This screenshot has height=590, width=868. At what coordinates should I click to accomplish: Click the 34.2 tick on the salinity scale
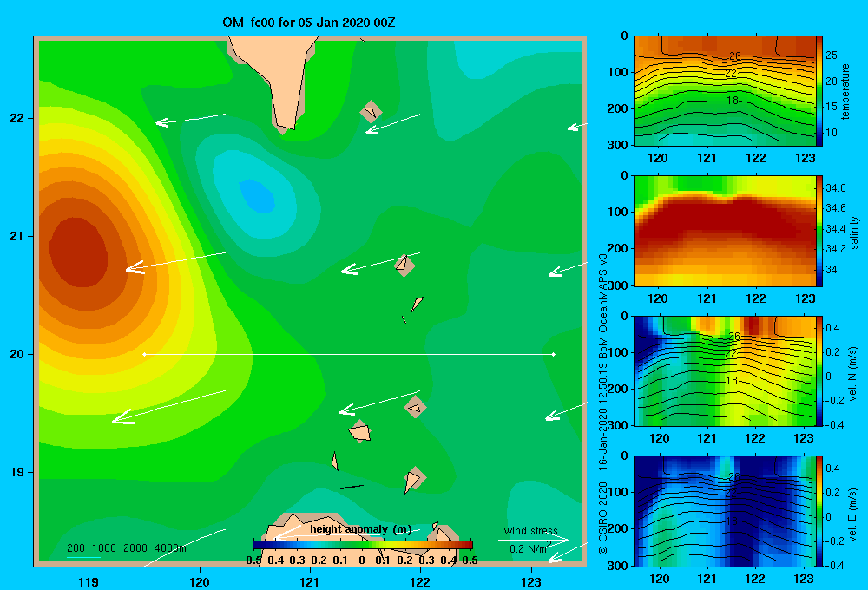point(835,249)
